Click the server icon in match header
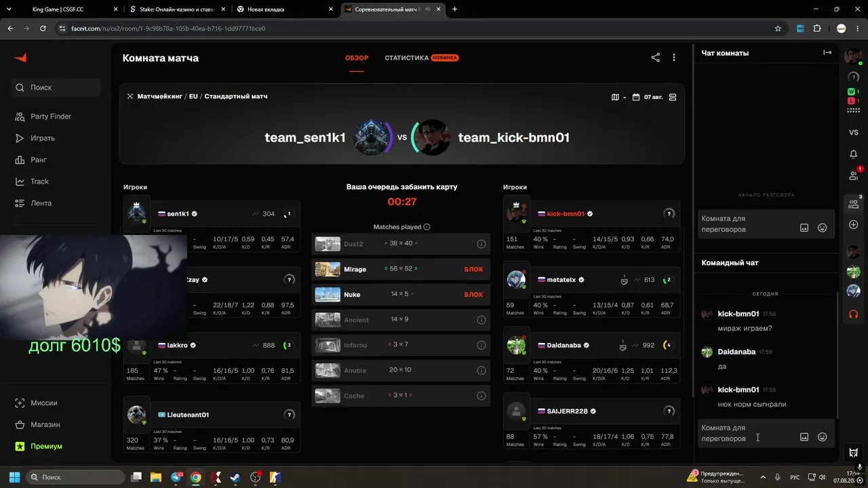Viewport: 868px width, 488px height. [673, 97]
